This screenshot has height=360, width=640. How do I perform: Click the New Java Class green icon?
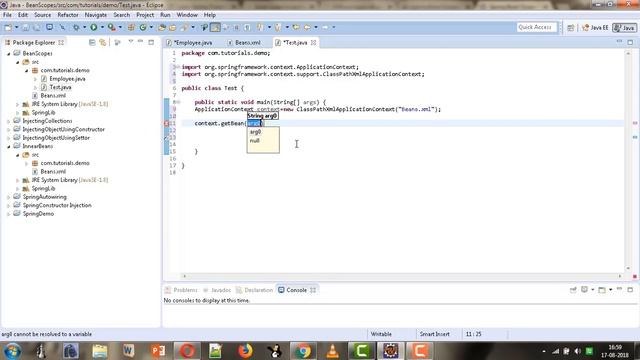[x=143, y=27]
